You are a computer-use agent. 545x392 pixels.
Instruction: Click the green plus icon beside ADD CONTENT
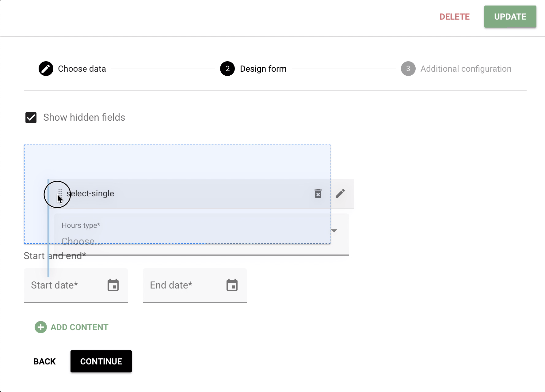40,327
